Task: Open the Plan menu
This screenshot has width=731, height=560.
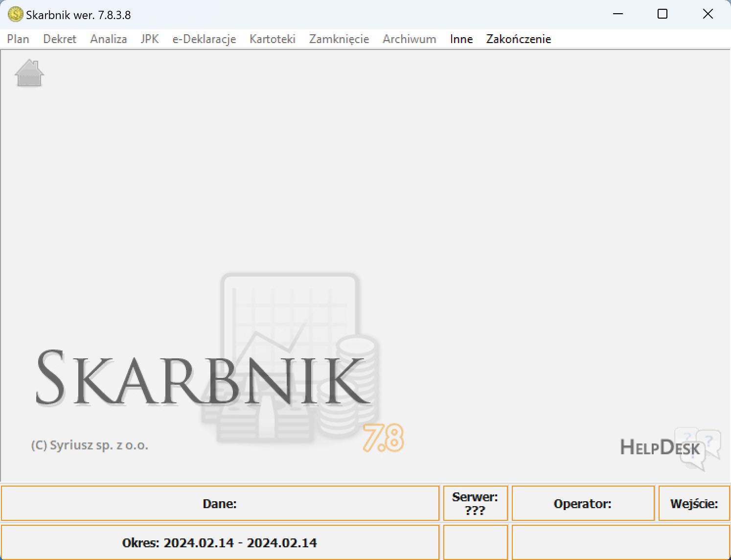Action: click(18, 39)
